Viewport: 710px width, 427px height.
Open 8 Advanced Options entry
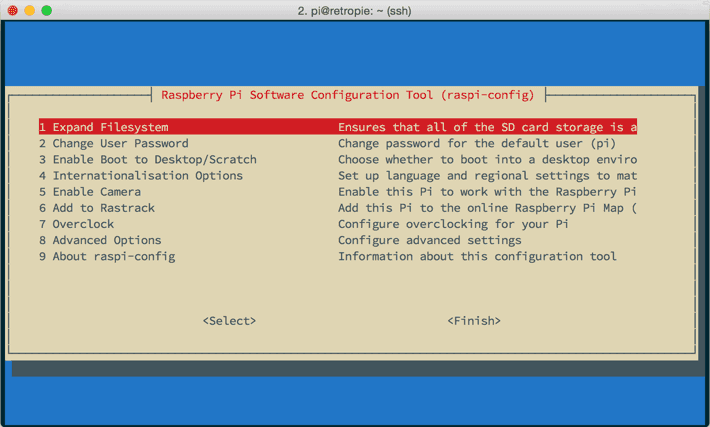click(x=100, y=240)
